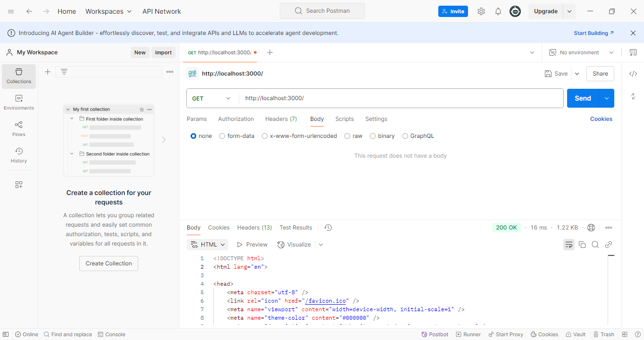Open the Test Results tab
The width and height of the screenshot is (644, 340).
296,228
